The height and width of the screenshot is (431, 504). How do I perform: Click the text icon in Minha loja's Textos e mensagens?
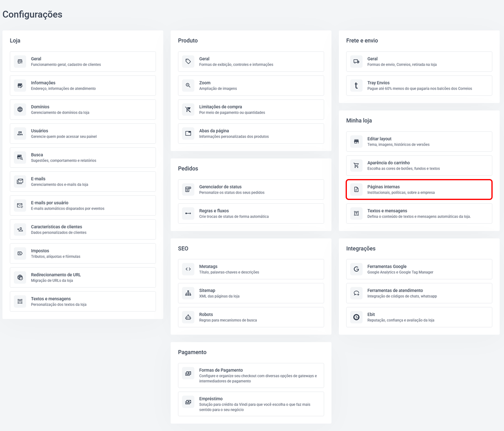(x=356, y=214)
